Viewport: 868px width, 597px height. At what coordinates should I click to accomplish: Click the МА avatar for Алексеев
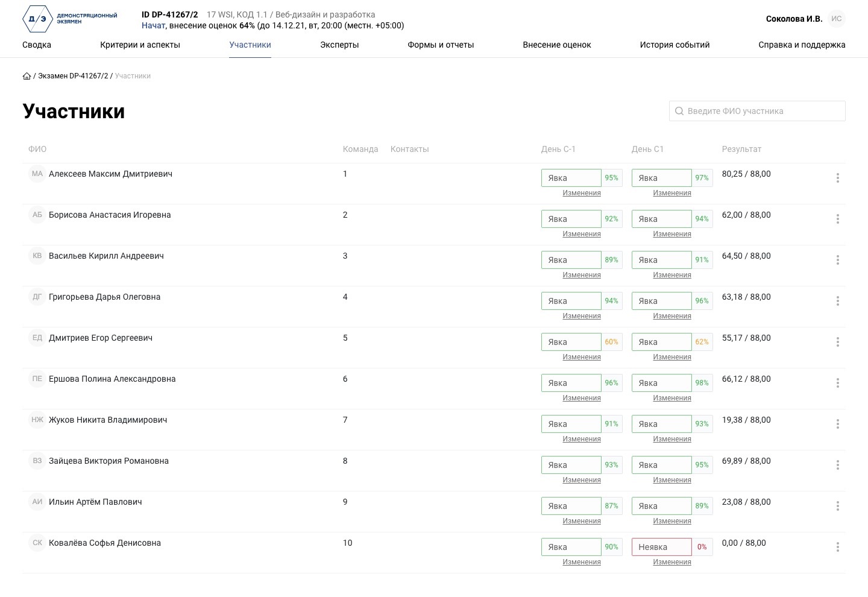click(37, 174)
